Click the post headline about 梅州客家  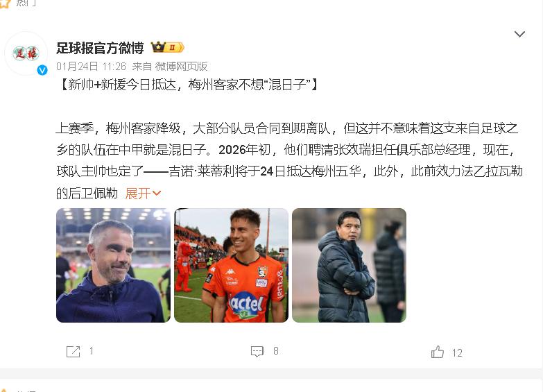pyautogui.click(x=189, y=85)
